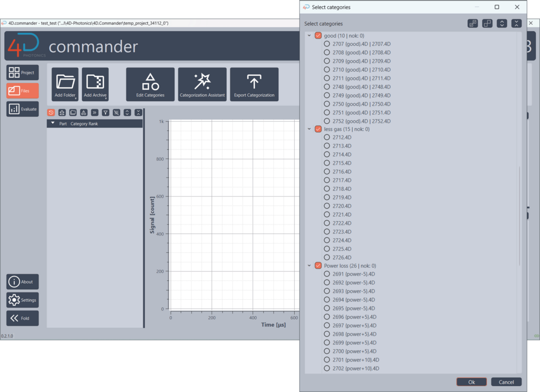Select radio for 2691 (power-5).4D
Viewport: 540px width, 392px height.
(327, 274)
